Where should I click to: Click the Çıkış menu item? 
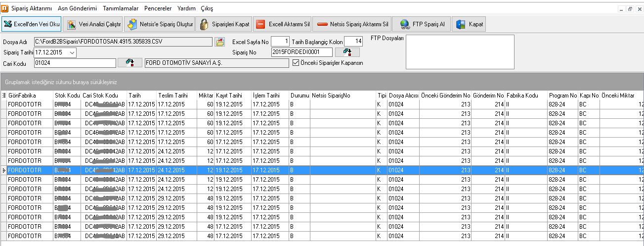coord(207,8)
